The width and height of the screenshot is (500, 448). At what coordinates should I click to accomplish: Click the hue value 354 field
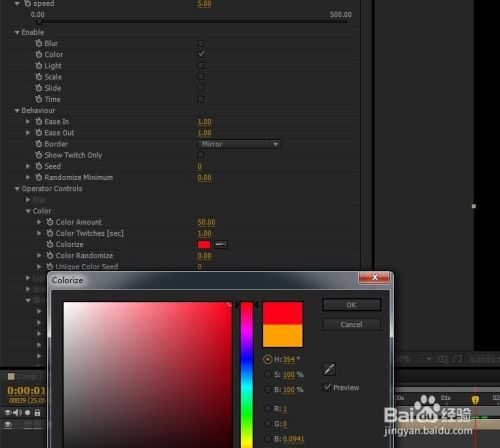(x=288, y=359)
